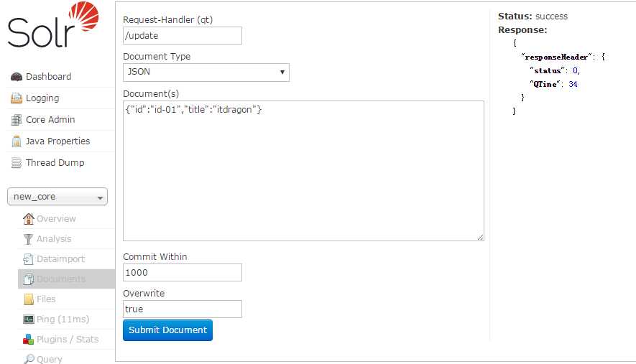Image resolution: width=636 pixels, height=364 pixels.
Task: Open the Query section
Action: [50, 359]
